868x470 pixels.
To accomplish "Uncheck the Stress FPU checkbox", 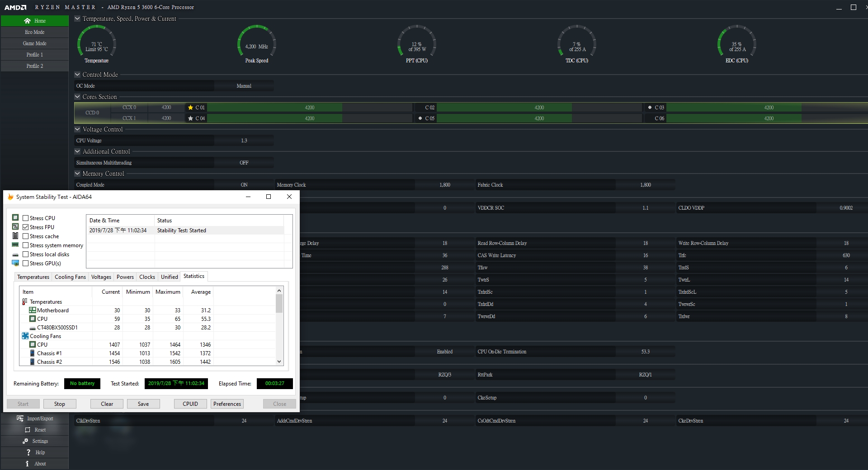I will [25, 227].
